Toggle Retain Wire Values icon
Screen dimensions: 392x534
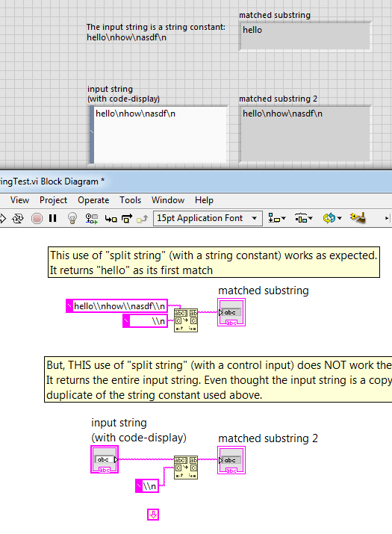pyautogui.click(x=91, y=218)
